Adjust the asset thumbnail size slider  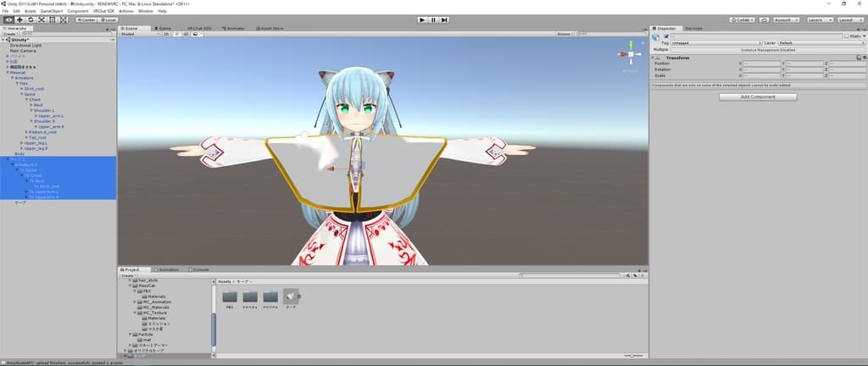pyautogui.click(x=632, y=356)
